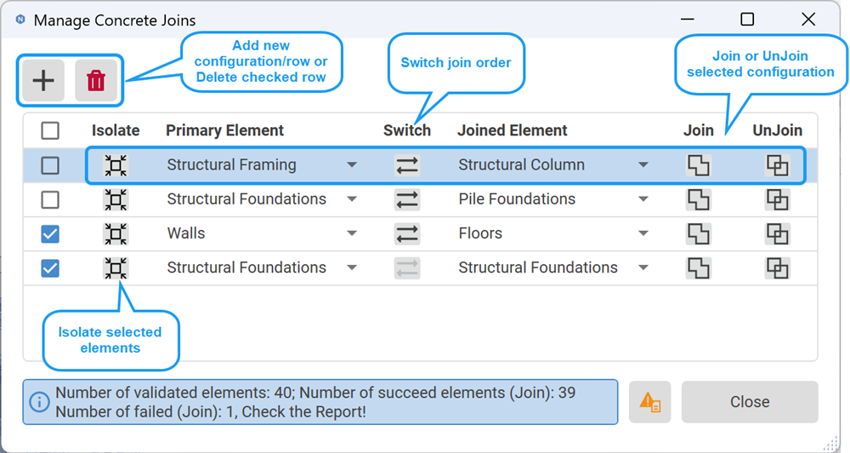
Task: Toggle the select-all checkbox in header
Action: click(x=50, y=131)
